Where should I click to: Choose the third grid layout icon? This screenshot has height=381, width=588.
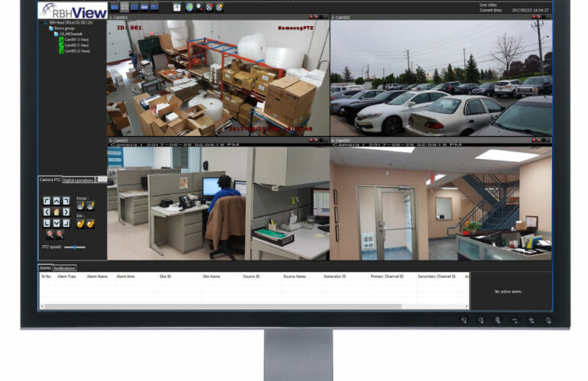click(134, 7)
